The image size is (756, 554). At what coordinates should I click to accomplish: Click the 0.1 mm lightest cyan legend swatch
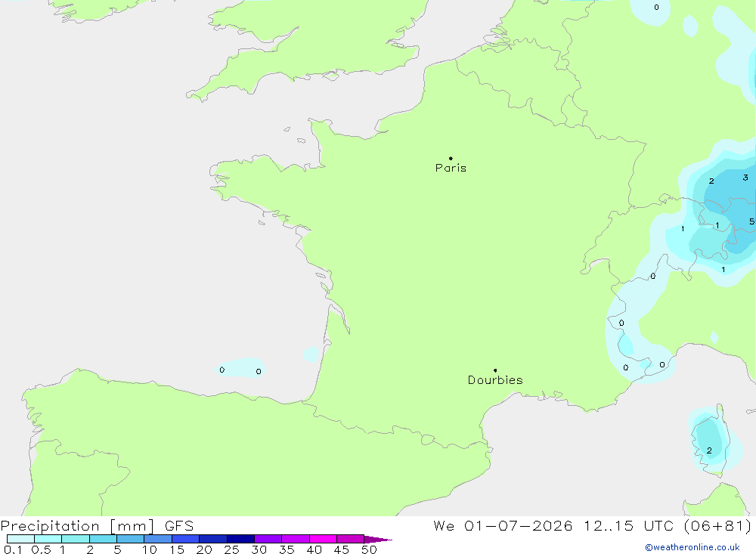pyautogui.click(x=20, y=539)
